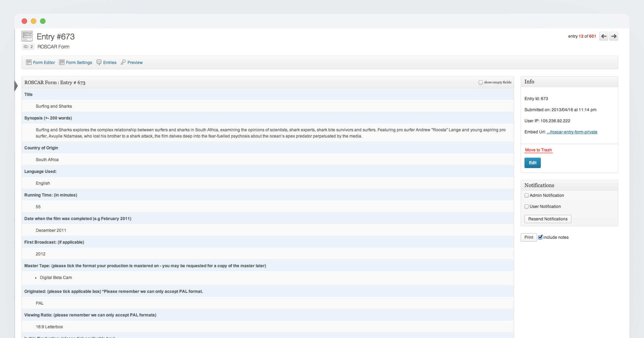Click the Form Settings icon
The width and height of the screenshot is (644, 338).
(x=62, y=62)
